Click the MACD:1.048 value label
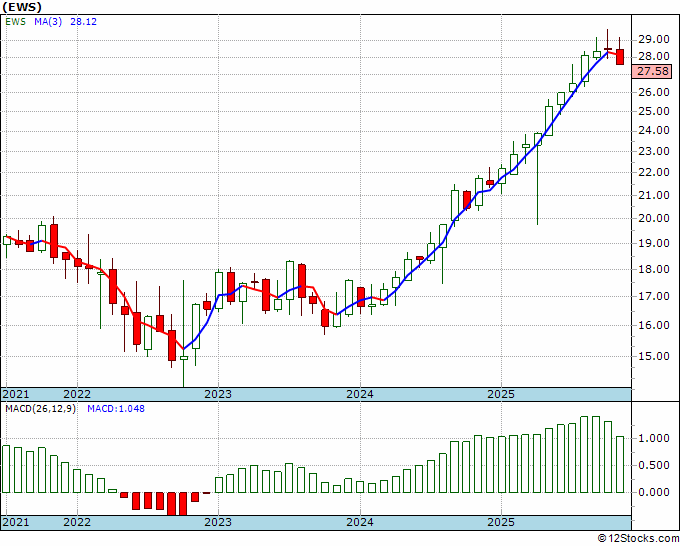Image resolution: width=680 pixels, height=546 pixels. click(116, 409)
